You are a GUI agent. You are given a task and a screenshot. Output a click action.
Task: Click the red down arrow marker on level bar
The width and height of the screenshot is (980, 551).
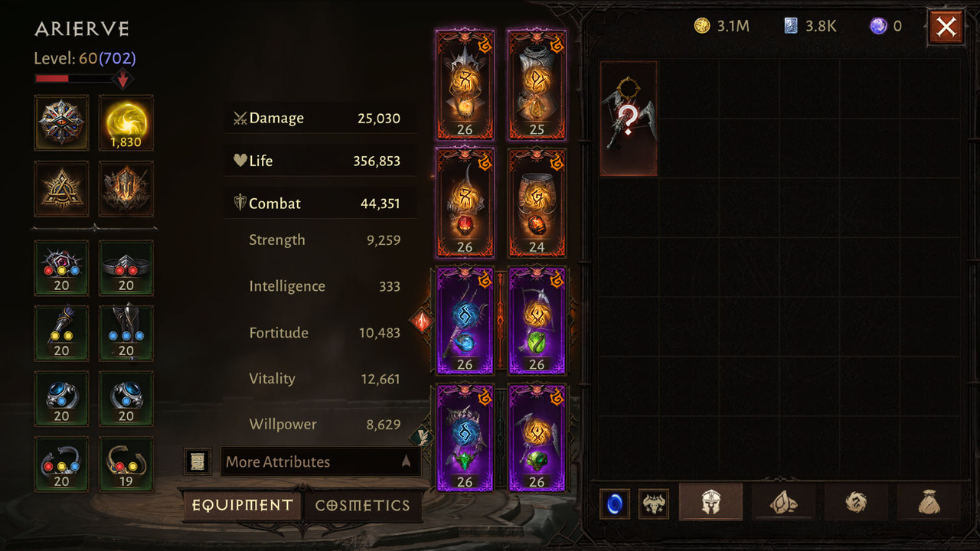coord(122,79)
